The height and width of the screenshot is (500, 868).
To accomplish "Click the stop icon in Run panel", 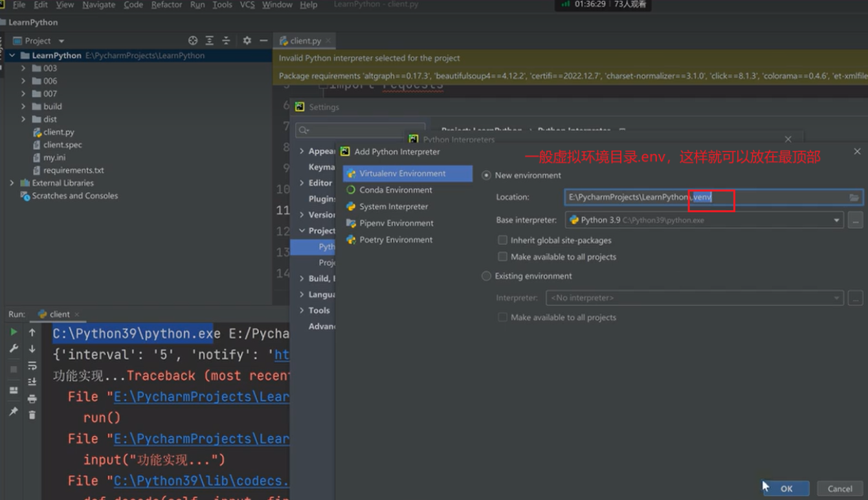I will pyautogui.click(x=14, y=369).
